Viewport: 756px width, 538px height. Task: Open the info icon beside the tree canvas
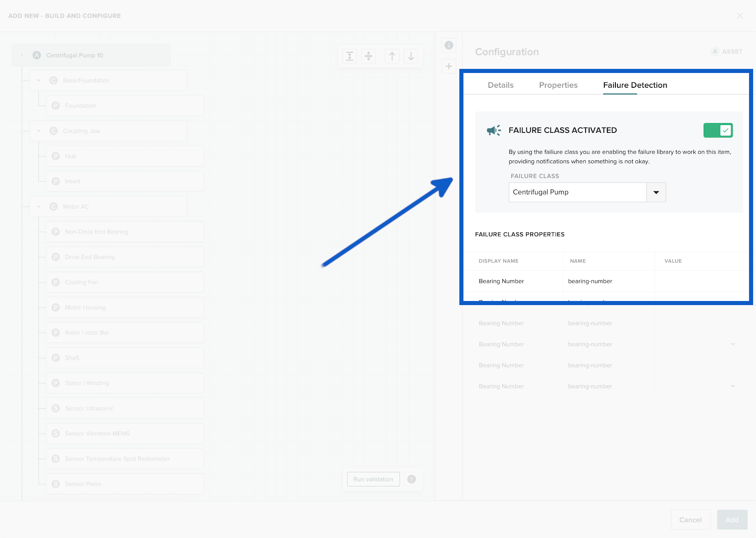click(449, 45)
